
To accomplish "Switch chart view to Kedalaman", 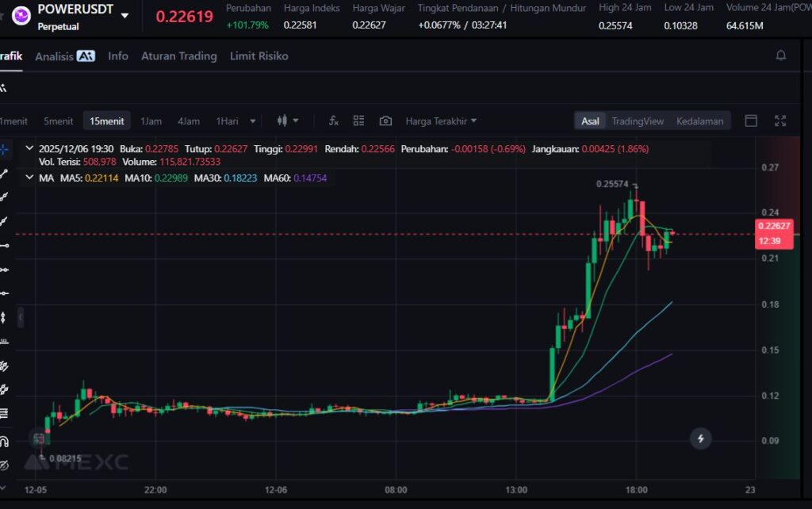I will click(699, 121).
